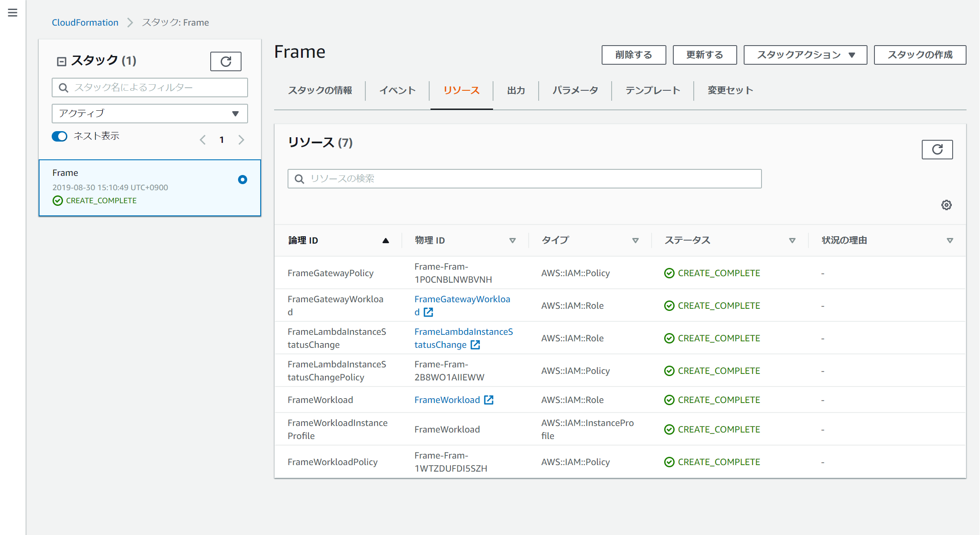Open FrameGatewayWorkload role link
The width and height of the screenshot is (980, 535).
pos(462,305)
